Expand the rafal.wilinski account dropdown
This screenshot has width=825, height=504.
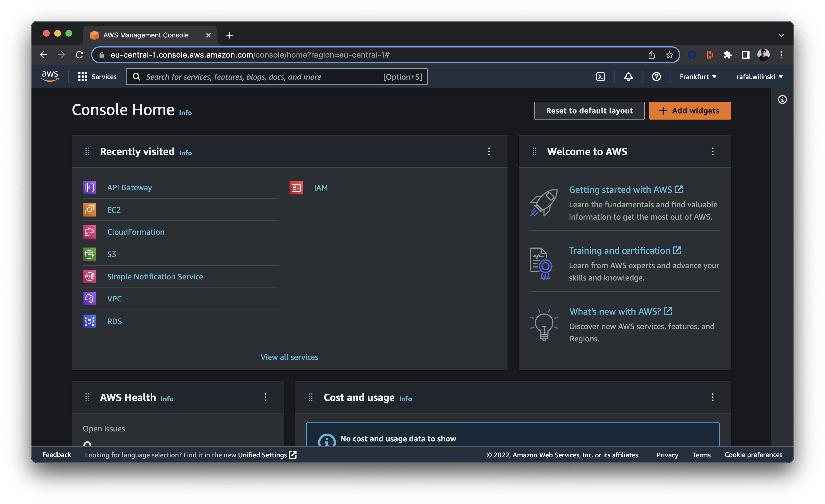tap(759, 77)
